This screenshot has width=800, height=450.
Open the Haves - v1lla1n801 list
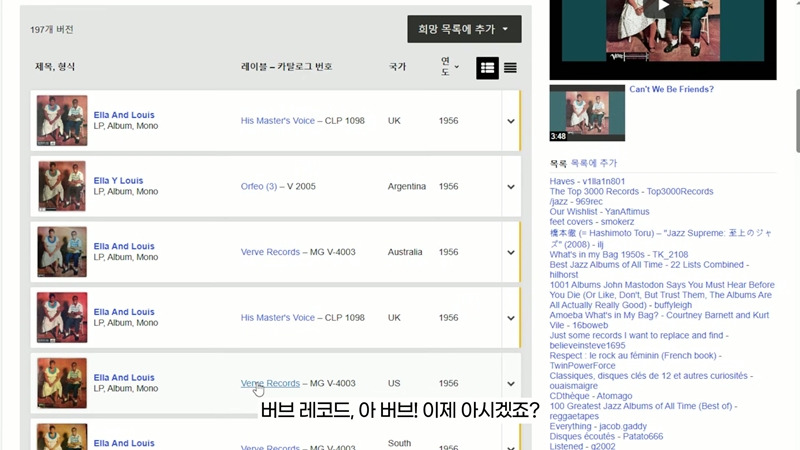coord(587,181)
